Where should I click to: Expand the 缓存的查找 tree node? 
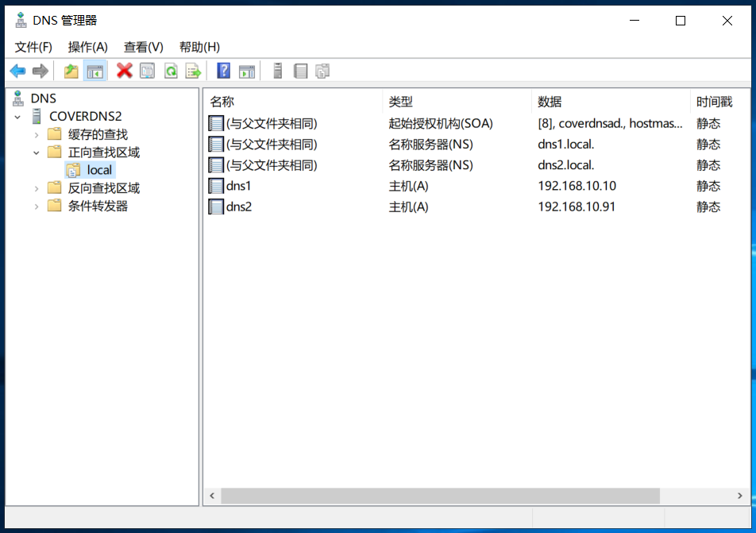pyautogui.click(x=35, y=133)
